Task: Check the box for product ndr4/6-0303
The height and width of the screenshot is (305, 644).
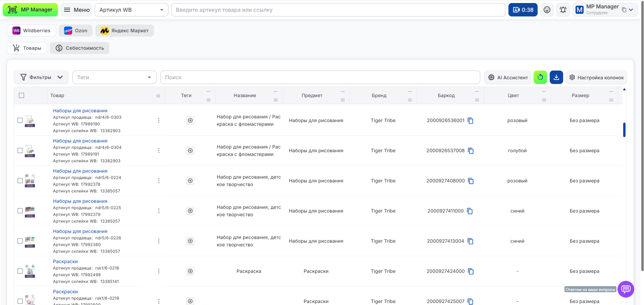Action: coord(20,120)
